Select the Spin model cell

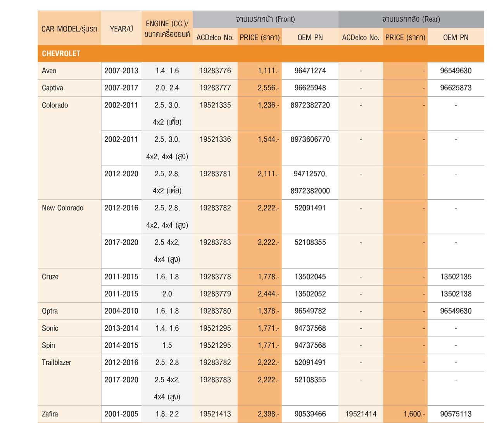[x=69, y=345]
